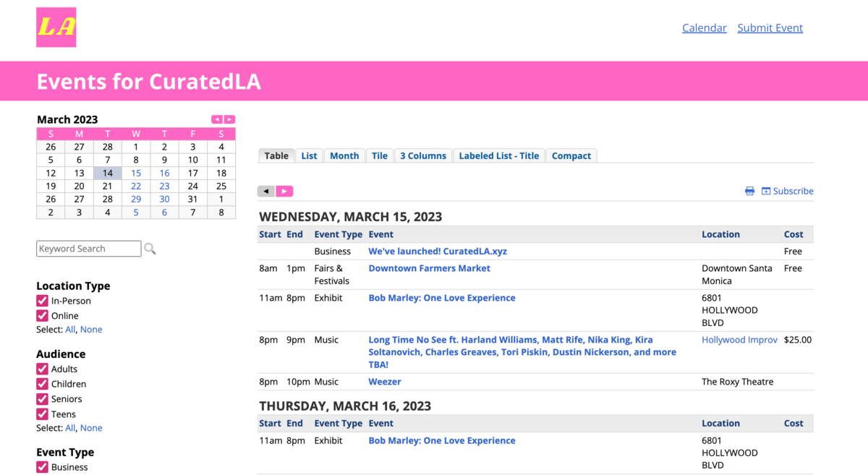Open the Submit Event link

(x=770, y=27)
